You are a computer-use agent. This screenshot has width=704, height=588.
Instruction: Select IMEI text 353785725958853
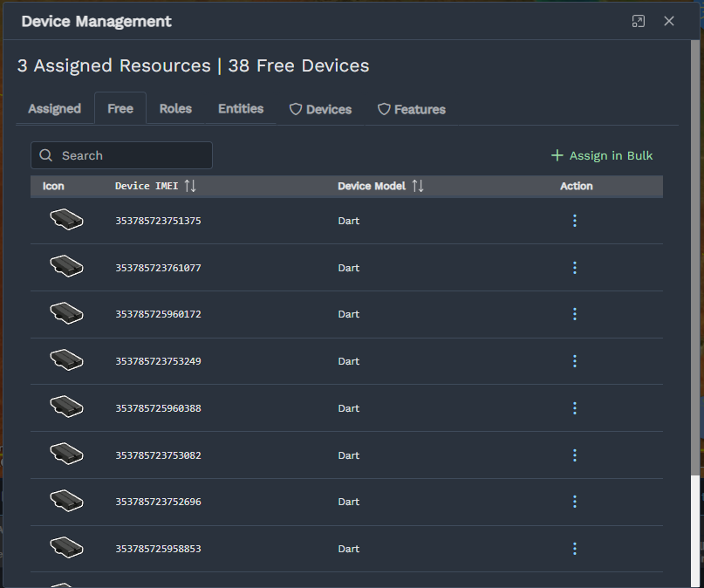pyautogui.click(x=159, y=549)
